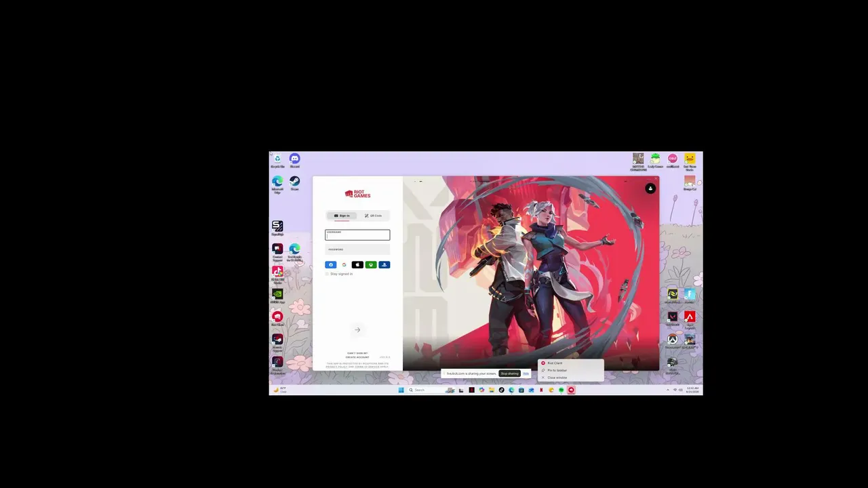This screenshot has width=868, height=488.
Task: Open the Discord desktop shortcut
Action: (x=294, y=161)
